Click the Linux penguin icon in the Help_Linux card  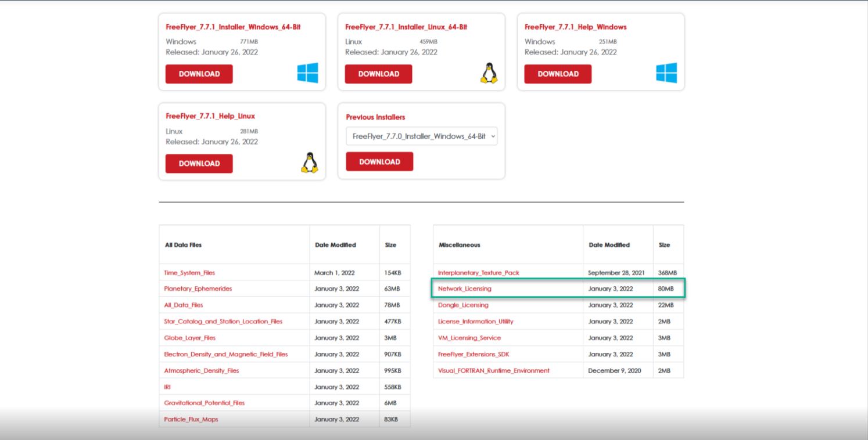coord(310,163)
